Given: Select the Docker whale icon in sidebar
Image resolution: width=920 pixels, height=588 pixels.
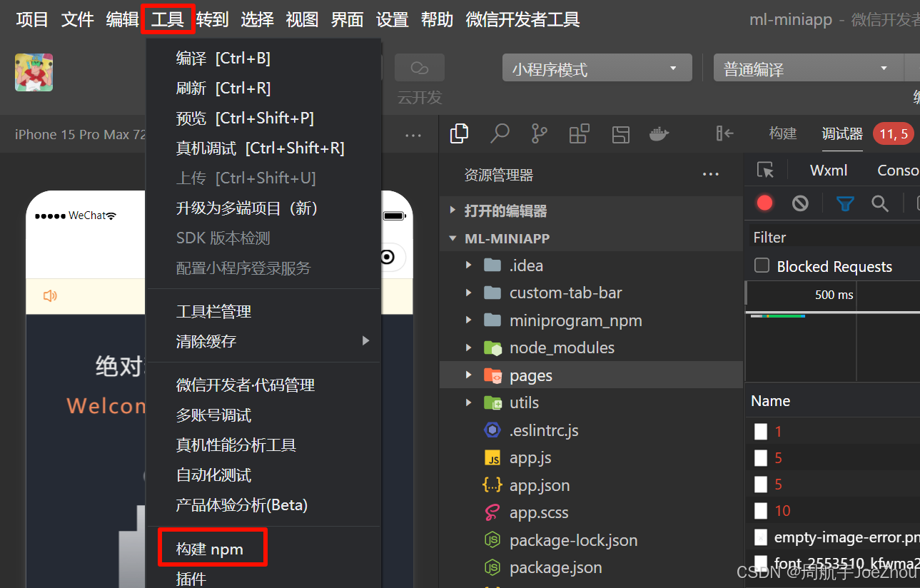Looking at the screenshot, I should 658,133.
